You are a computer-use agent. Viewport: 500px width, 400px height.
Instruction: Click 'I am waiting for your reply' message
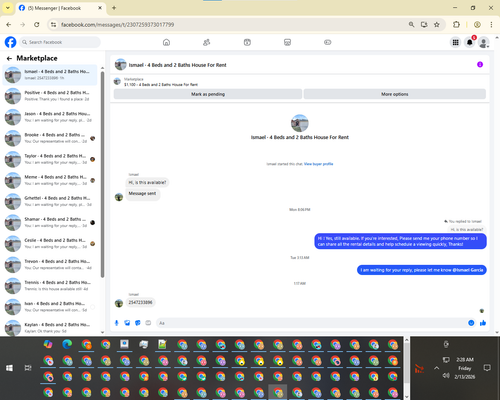[422, 270]
